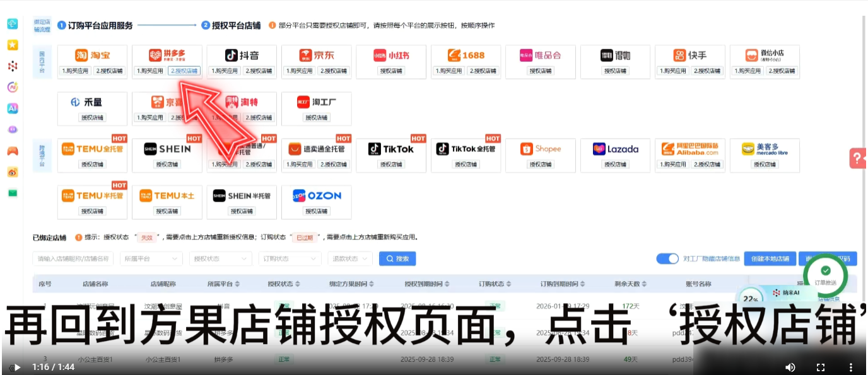Click 2.授权店铺 under Pinduoduo

point(184,71)
